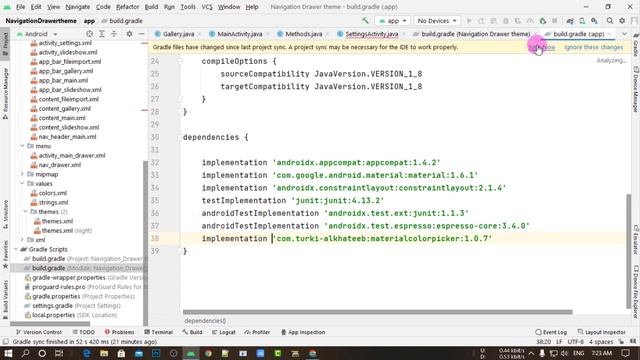Switch to build.gradle (Navigation Drawer theme) tab

click(475, 34)
